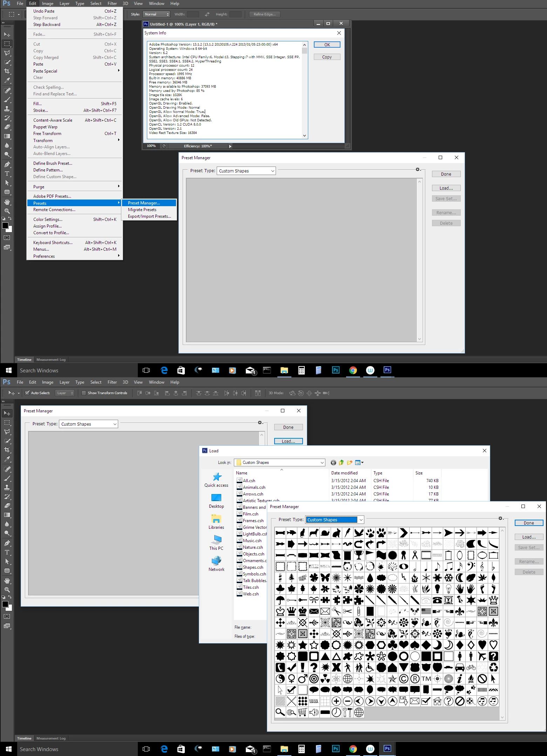Viewport: 547px width, 756px height.
Task: Click OK in the System Info dialog
Action: [327, 45]
